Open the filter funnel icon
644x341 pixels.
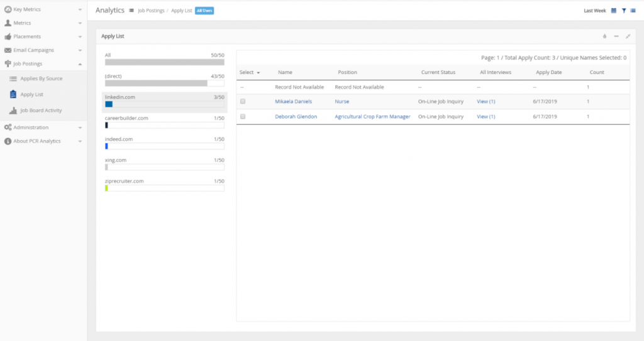(624, 11)
